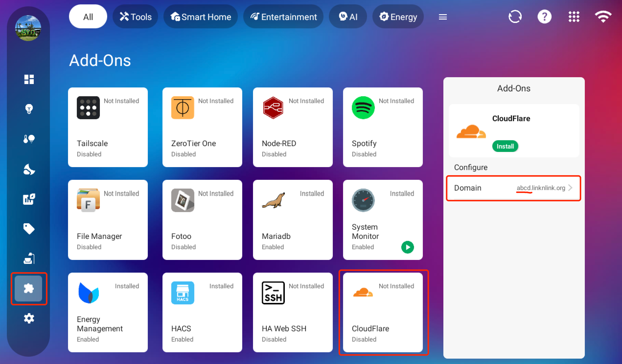Open the thermometer climate sidebar icon
This screenshot has height=364, width=622.
[29, 139]
